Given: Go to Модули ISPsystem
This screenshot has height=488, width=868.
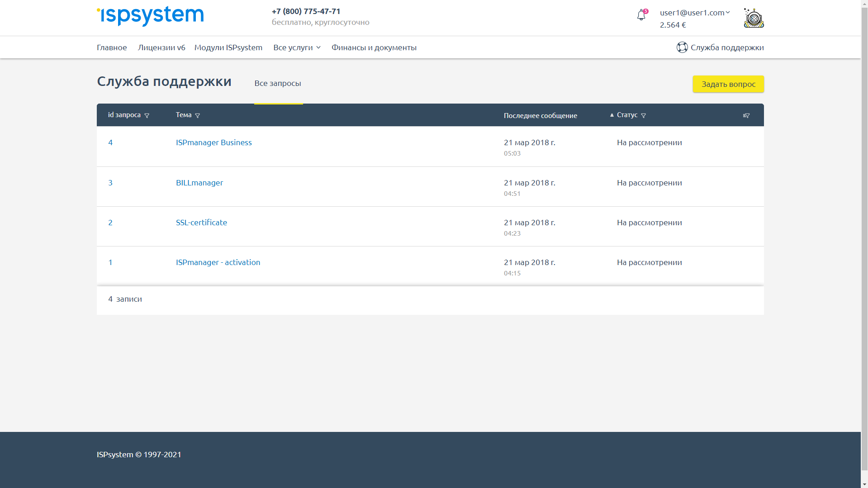Looking at the screenshot, I should [x=228, y=47].
